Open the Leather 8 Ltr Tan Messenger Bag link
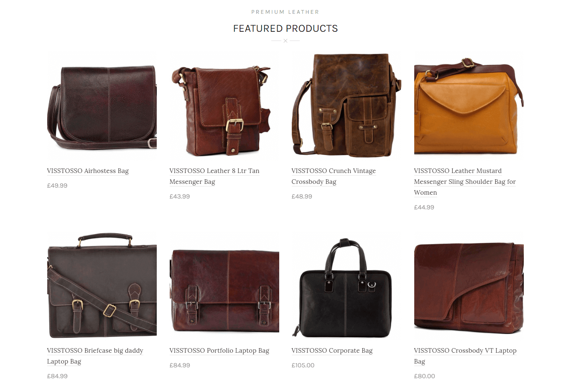Screen dimensions: 571x392 pos(214,176)
